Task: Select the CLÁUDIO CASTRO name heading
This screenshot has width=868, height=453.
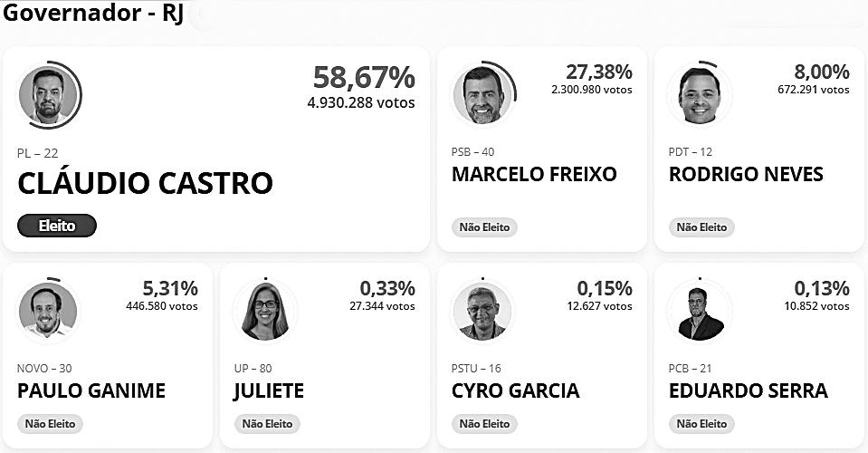Action: pos(145,183)
